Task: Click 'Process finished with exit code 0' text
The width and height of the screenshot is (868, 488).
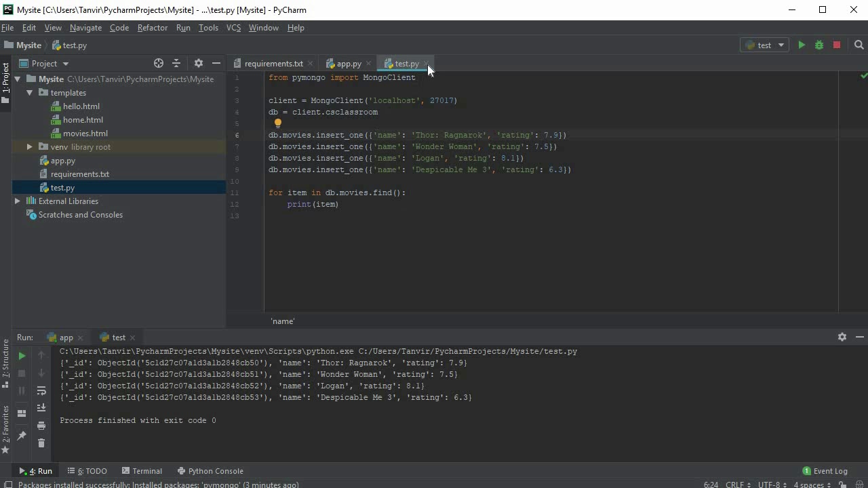Action: pos(138,420)
